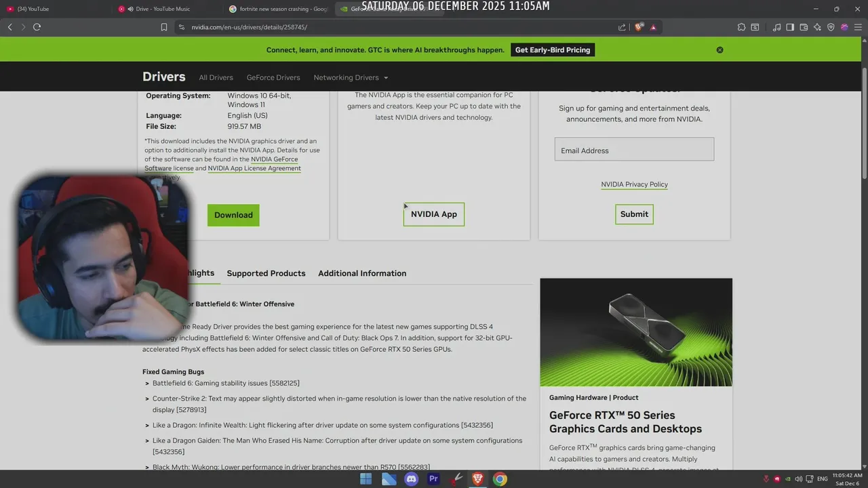Click the Drivers heading in the nav bar
868x488 pixels.
coord(163,77)
